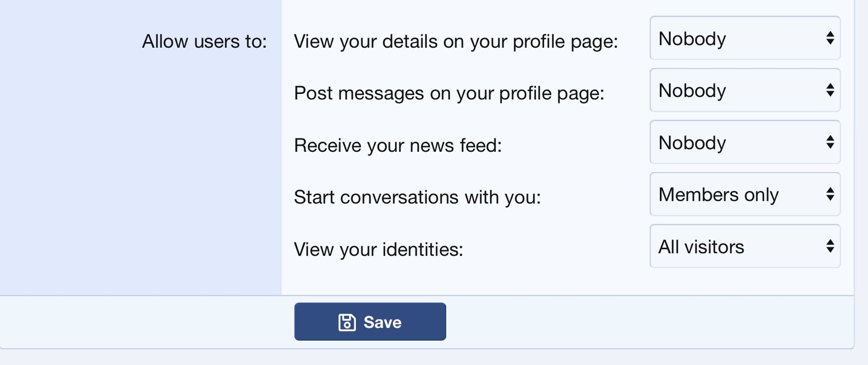This screenshot has width=868, height=365.
Task: Click arrows icon of profile details selector
Action: [830, 38]
